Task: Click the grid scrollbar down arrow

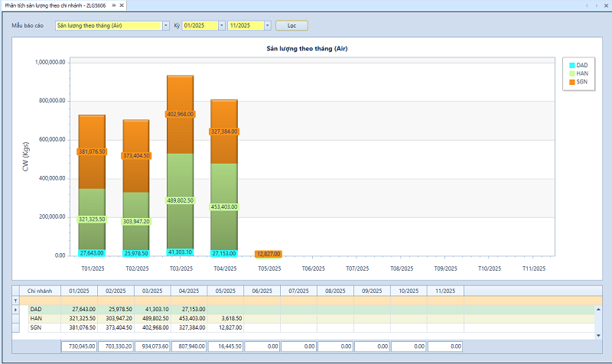Action: 598,335
